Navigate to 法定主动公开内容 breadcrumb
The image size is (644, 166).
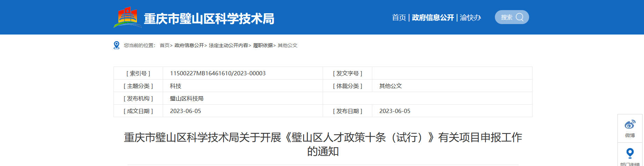[228, 45]
